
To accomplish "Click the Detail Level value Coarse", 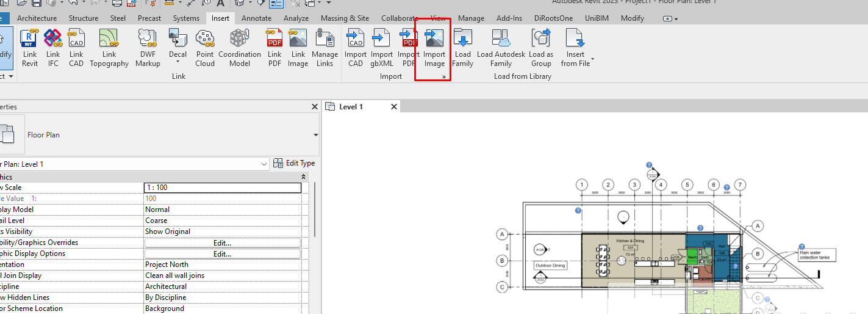I will (222, 221).
